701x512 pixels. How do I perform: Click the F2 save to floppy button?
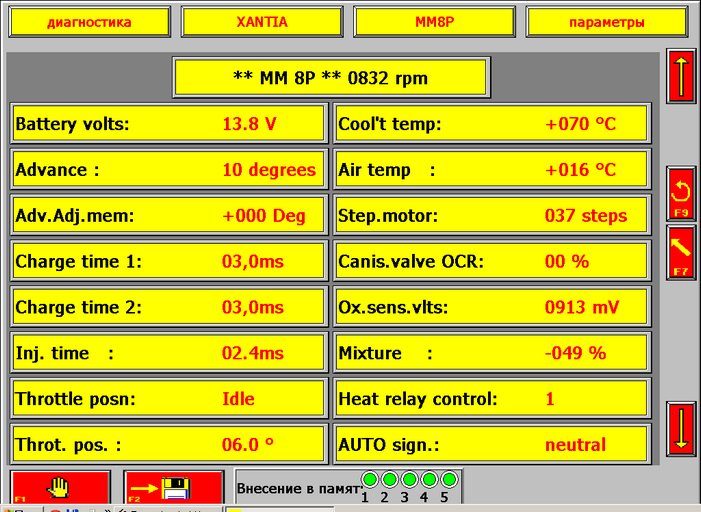point(173,487)
